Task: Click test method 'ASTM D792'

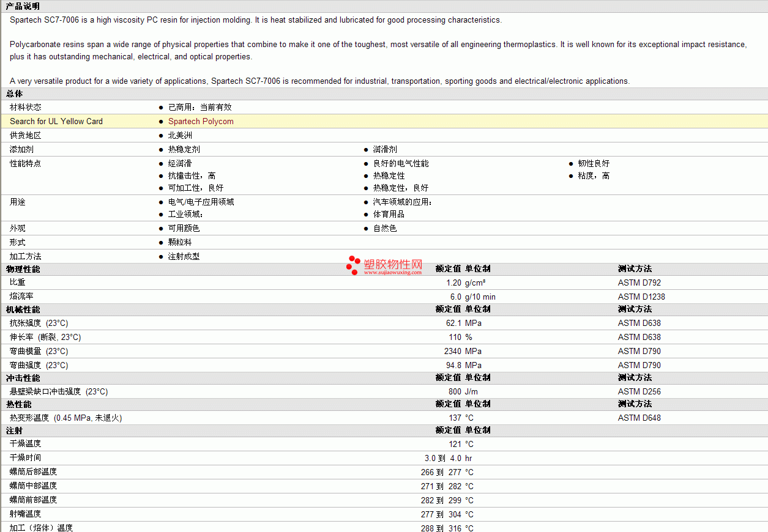Action: [x=639, y=283]
